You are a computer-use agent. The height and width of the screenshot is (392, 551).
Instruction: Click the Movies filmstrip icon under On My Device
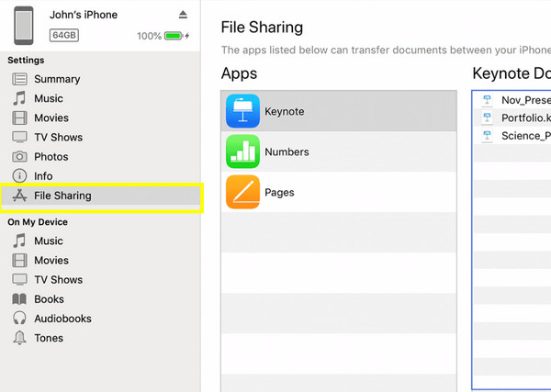coord(19,261)
